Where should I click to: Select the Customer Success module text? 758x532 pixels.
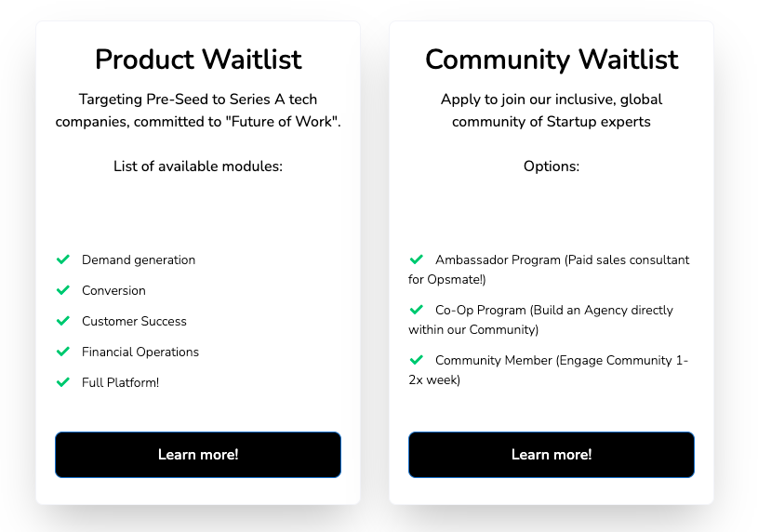(134, 322)
